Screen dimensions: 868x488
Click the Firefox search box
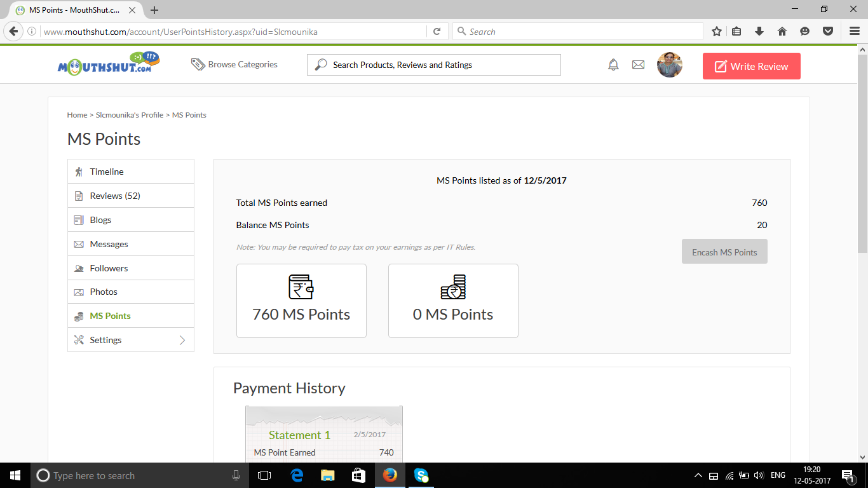pos(578,31)
